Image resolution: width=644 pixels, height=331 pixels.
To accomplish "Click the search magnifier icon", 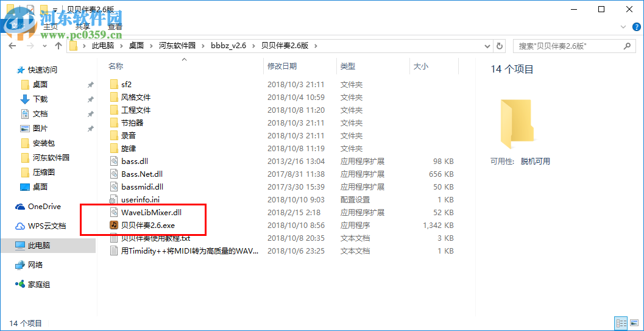I will pyautogui.click(x=627, y=46).
